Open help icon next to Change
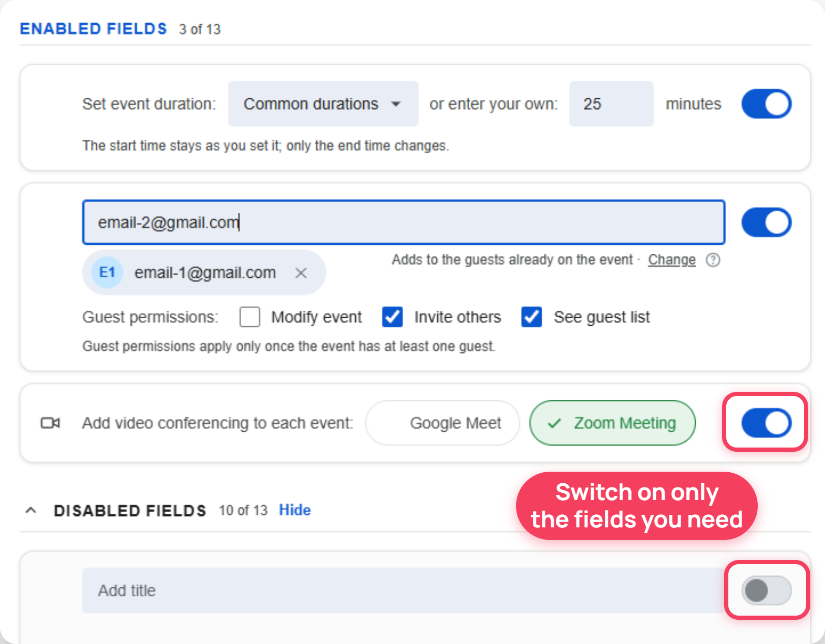 point(713,260)
